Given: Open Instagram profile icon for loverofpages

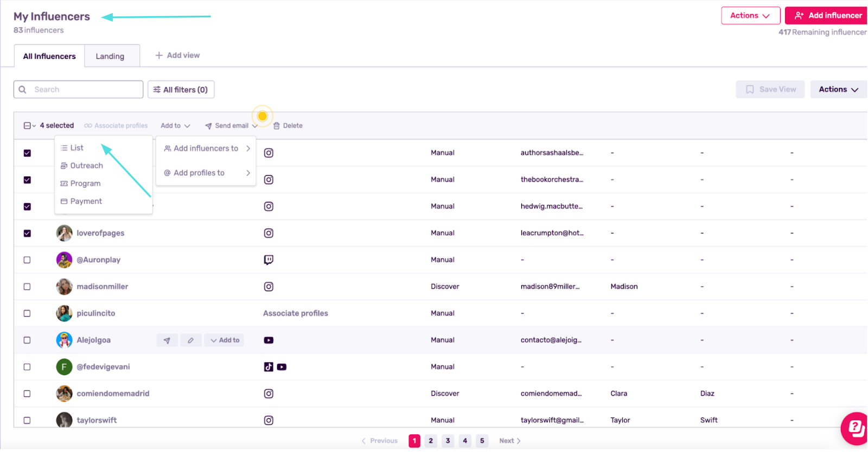Looking at the screenshot, I should coord(269,233).
